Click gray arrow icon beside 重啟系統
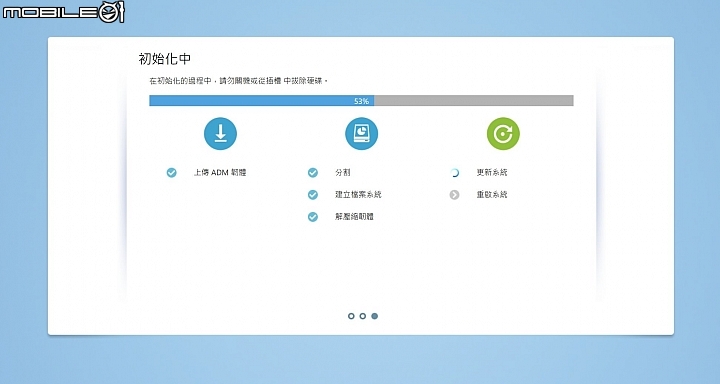Screen dimensions: 720x384 (454, 195)
